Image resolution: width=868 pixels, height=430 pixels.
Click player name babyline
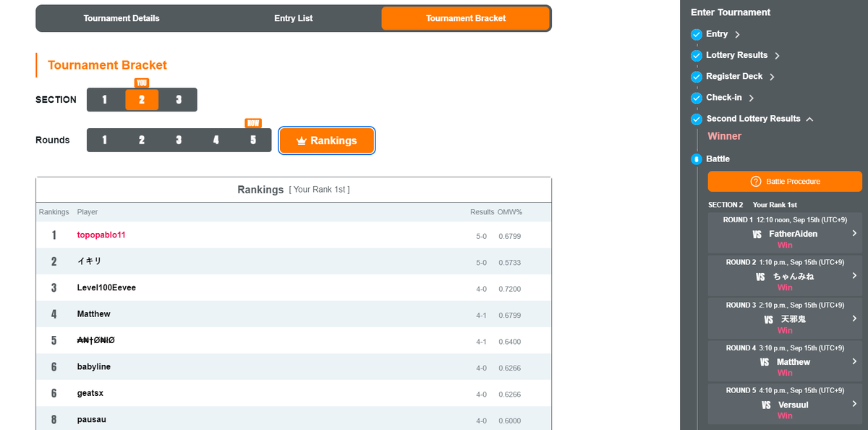click(94, 367)
